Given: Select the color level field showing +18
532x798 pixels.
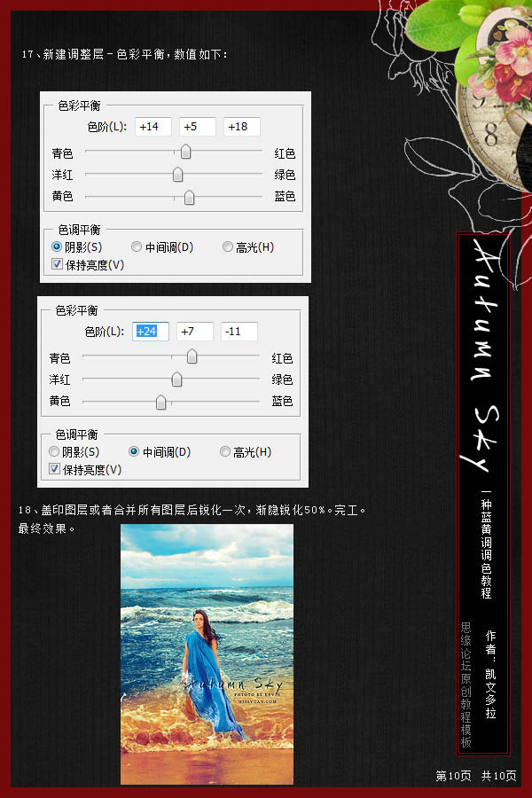Looking at the screenshot, I should [x=241, y=127].
